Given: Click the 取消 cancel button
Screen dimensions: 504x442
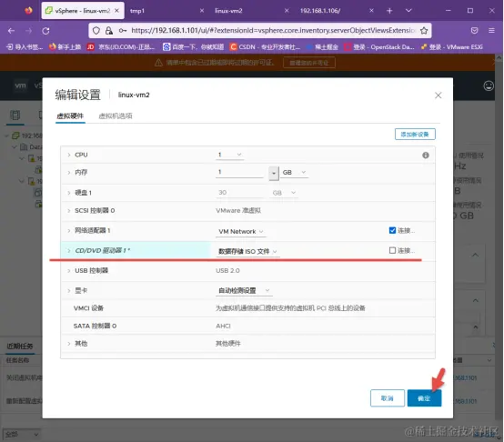Looking at the screenshot, I should (x=388, y=398).
